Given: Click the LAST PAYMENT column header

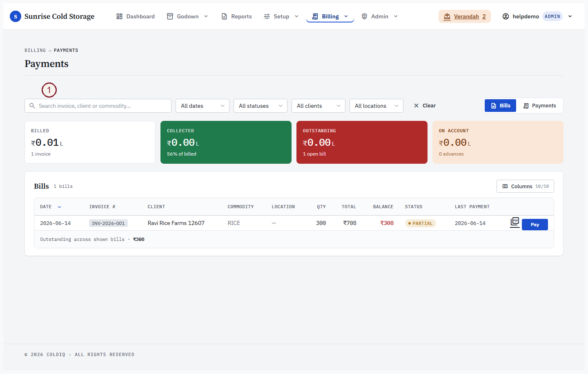Looking at the screenshot, I should coord(472,207).
